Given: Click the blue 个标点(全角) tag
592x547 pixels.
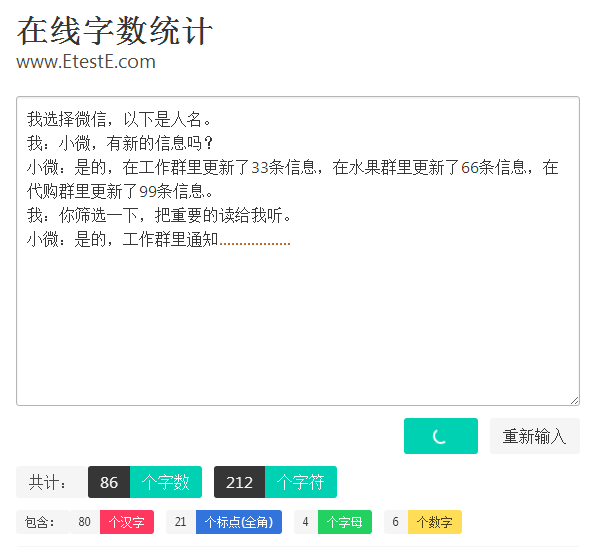Looking at the screenshot, I should pyautogui.click(x=239, y=522).
